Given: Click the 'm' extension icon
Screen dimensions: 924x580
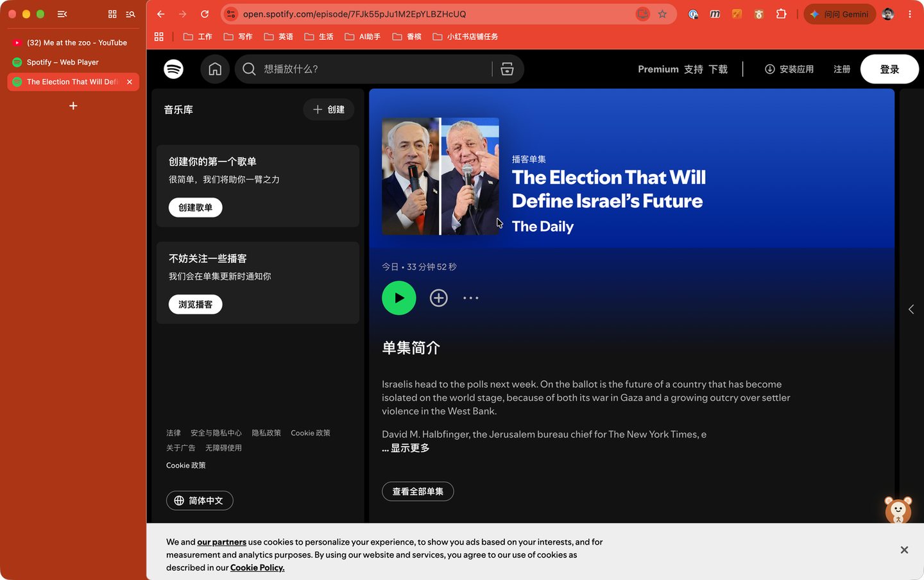Looking at the screenshot, I should (x=715, y=14).
